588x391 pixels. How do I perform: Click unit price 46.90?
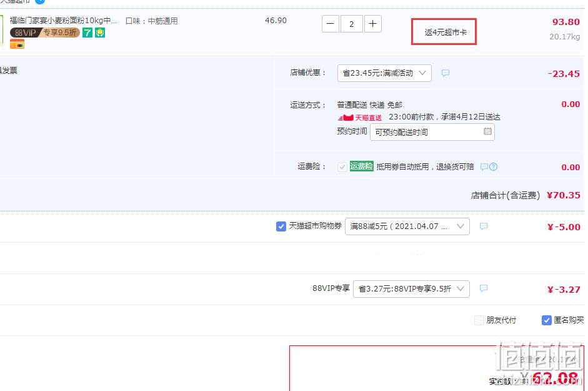tap(276, 20)
